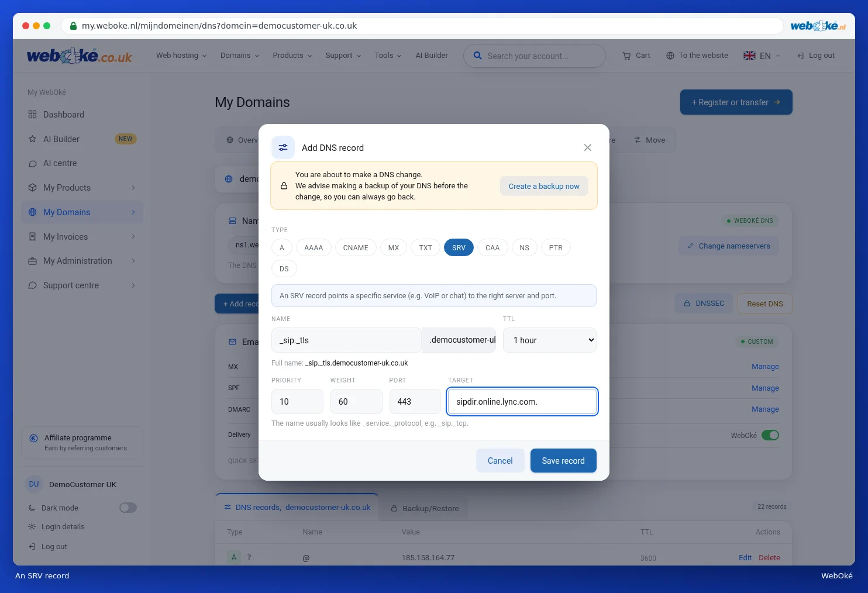Viewport: 868px width, 593px height.
Task: Toggle the WebOké delivery switch
Action: click(x=770, y=435)
